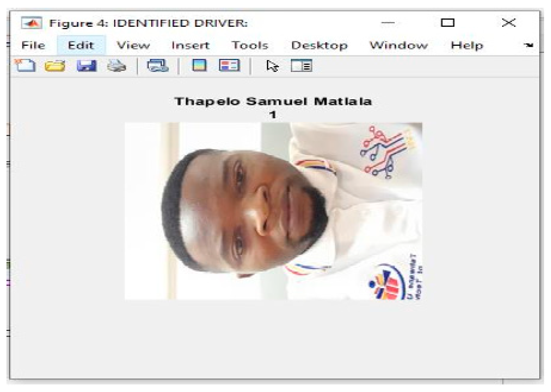The image size is (551, 392).
Task: Open the Insert menu
Action: [x=190, y=45]
